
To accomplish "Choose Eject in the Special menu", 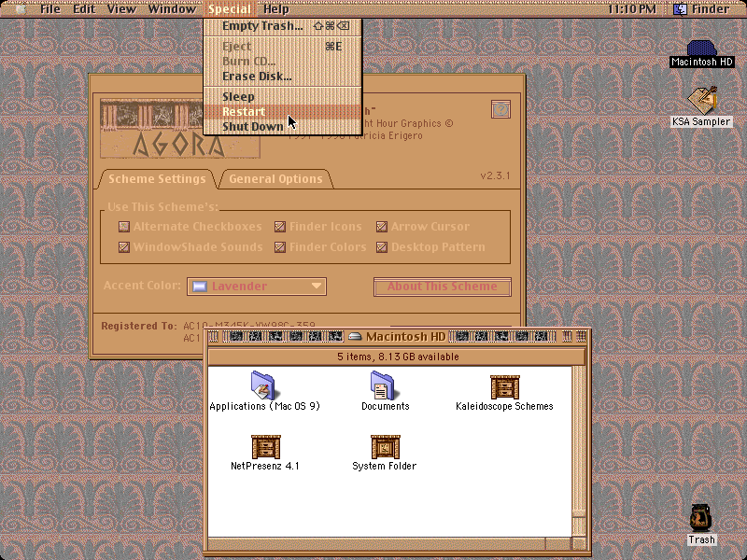I will point(283,46).
